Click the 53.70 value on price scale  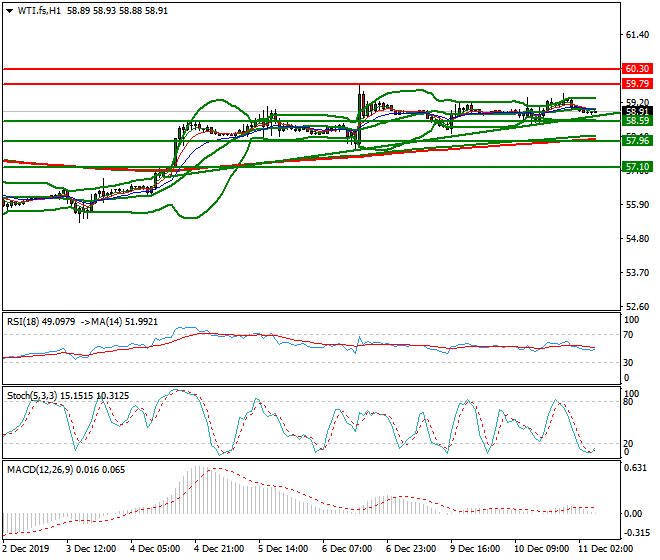point(635,273)
